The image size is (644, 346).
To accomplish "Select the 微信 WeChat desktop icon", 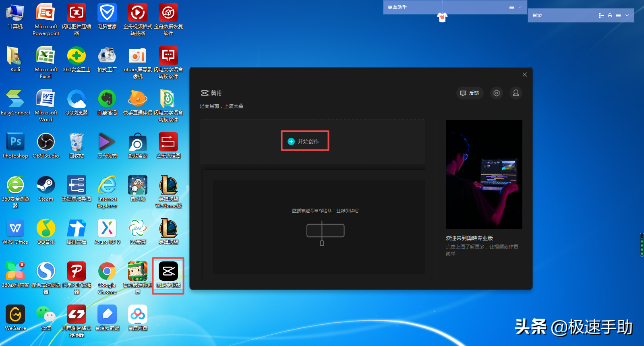I will (46, 318).
